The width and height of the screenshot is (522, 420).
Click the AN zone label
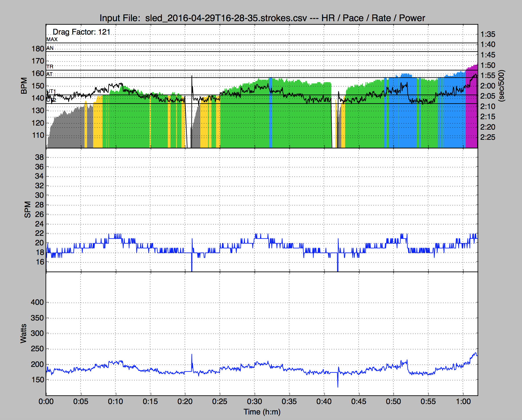[x=50, y=48]
